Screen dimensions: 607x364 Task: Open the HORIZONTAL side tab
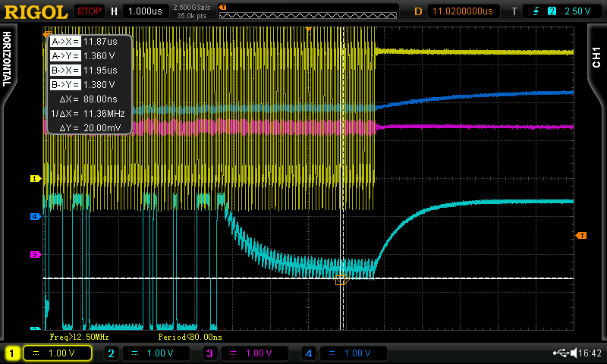(7, 58)
